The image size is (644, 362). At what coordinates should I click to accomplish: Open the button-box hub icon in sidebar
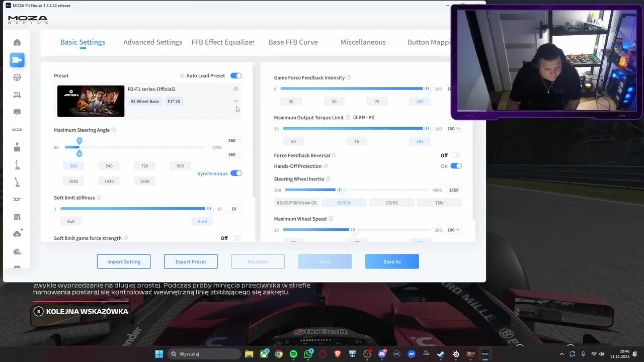tap(17, 130)
